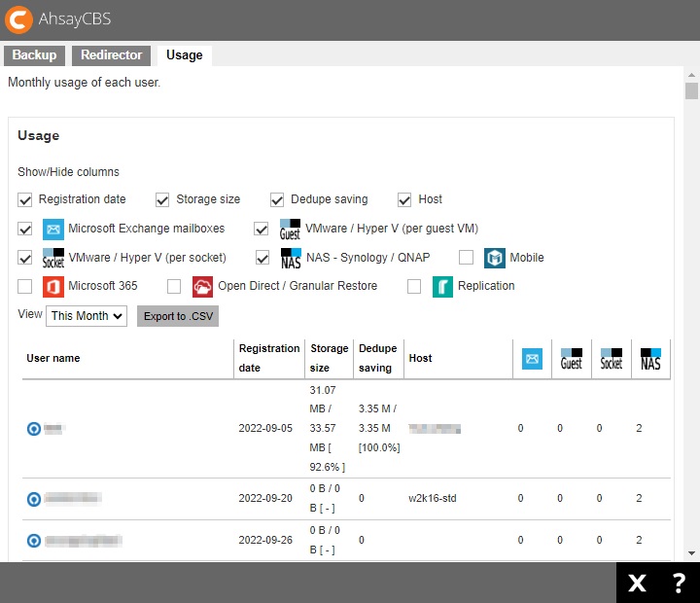The image size is (700, 603).
Task: Disable the Host column checkbox
Action: [404, 199]
